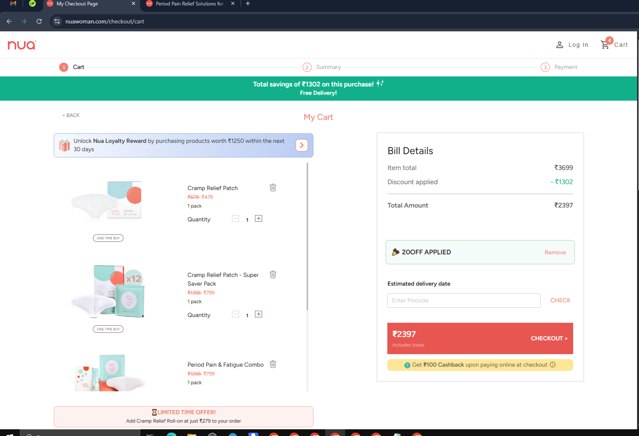
Task: Click the Total Amount ₹2397 value
Action: click(563, 205)
